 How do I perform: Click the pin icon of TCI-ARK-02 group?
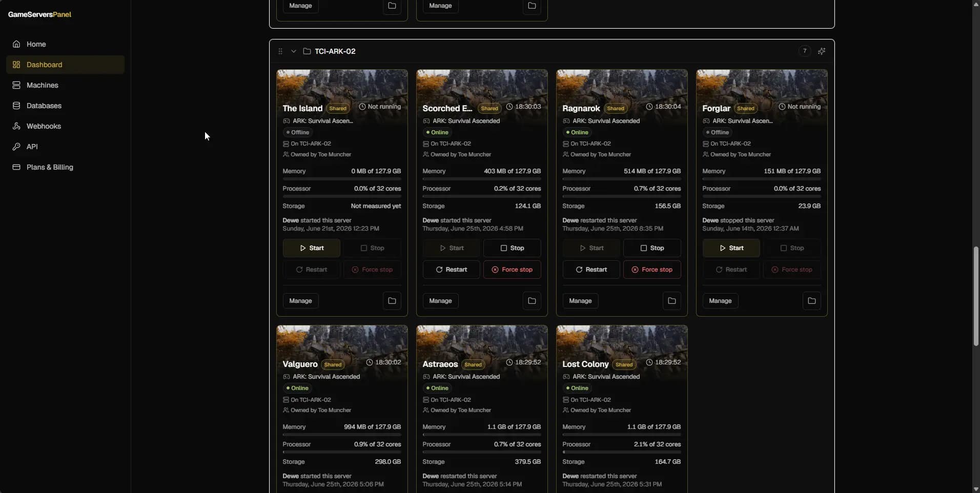[x=822, y=51]
